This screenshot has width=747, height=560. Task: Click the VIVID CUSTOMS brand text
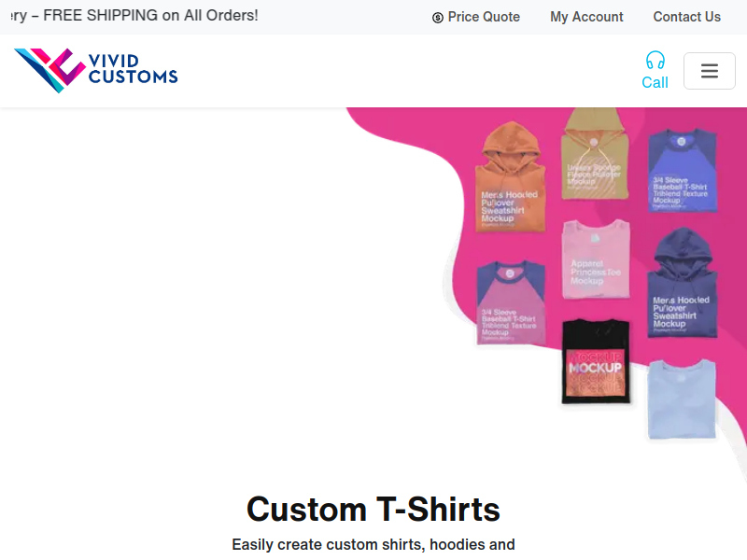pyautogui.click(x=133, y=69)
